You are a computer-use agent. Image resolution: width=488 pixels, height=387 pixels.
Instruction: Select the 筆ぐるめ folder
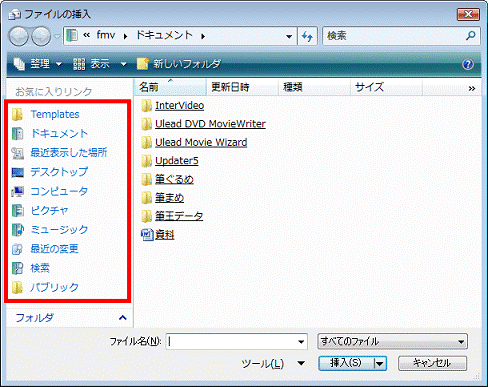tap(174, 179)
